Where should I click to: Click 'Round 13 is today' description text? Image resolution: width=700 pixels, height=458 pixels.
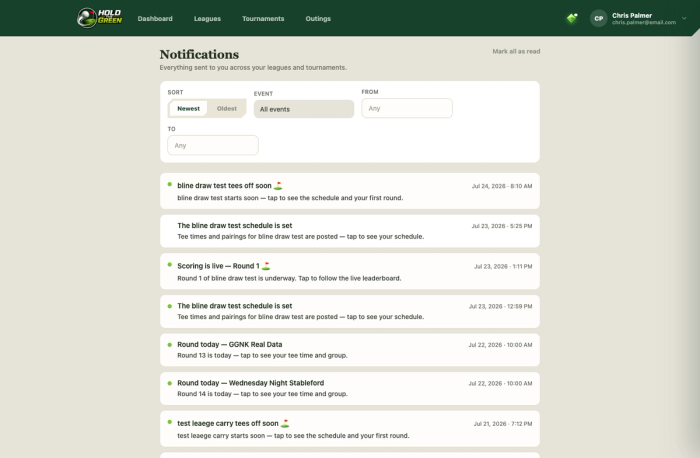point(262,355)
